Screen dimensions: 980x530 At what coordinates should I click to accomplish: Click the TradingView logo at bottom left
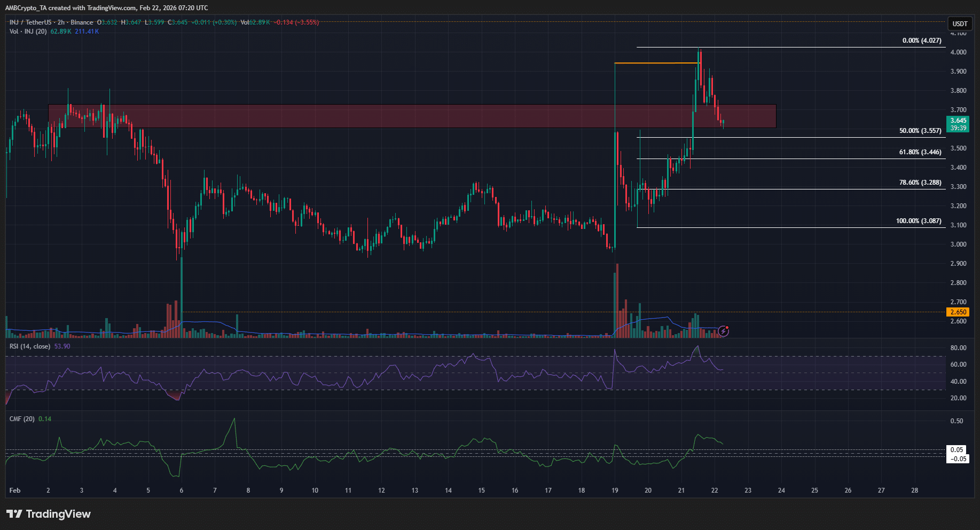pyautogui.click(x=48, y=514)
